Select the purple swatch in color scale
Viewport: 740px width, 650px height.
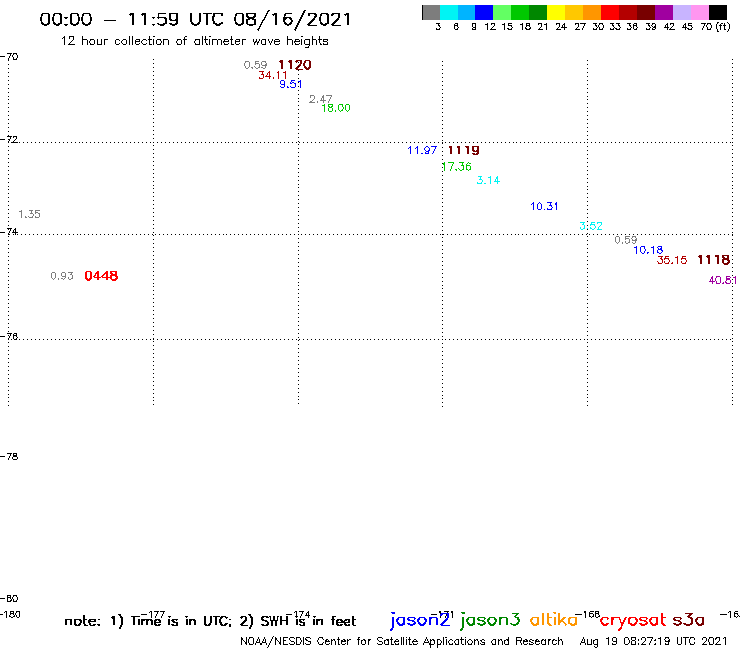point(664,12)
